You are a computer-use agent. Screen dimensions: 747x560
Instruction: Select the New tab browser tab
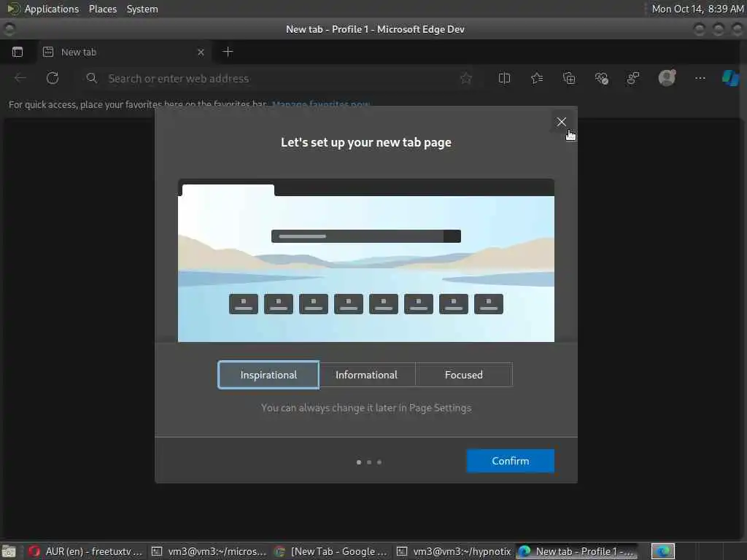[123, 52]
